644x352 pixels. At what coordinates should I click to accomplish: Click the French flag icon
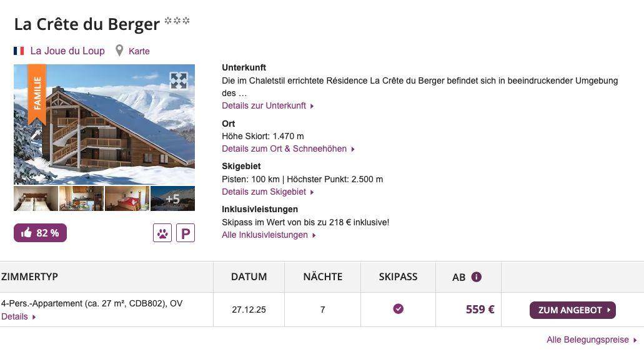[19, 51]
